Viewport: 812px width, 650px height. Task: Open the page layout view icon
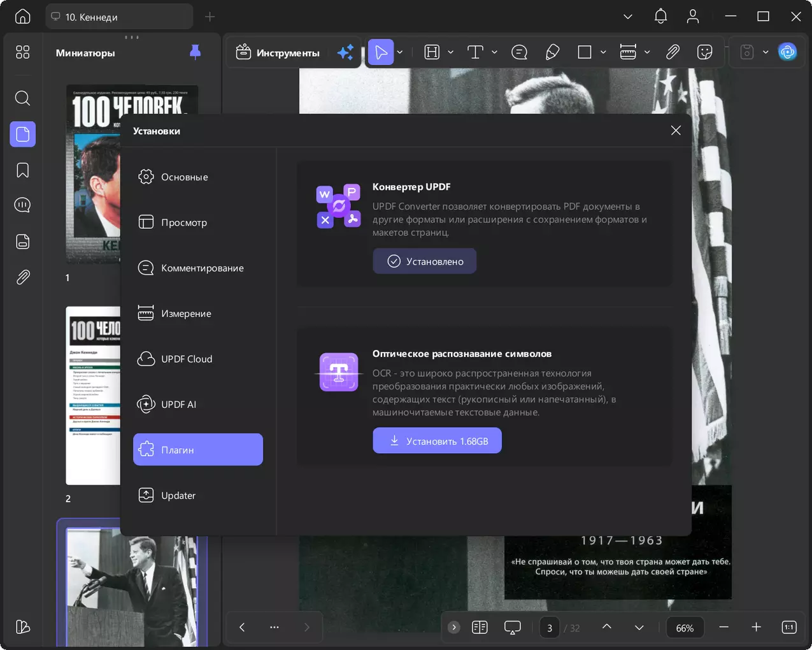click(480, 627)
